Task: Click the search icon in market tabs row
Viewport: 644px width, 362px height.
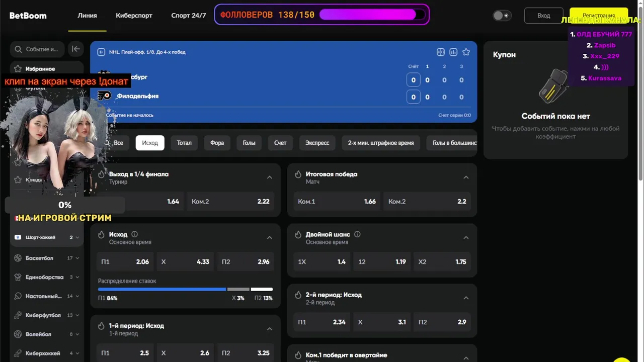Action: tap(108, 143)
